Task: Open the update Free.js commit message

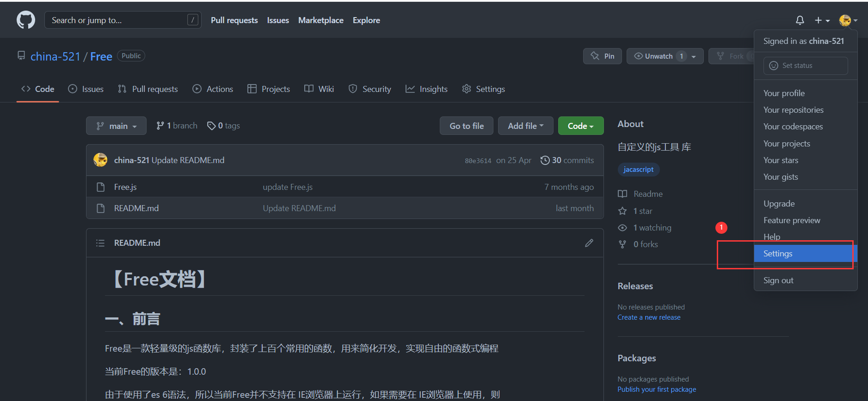Action: [288, 187]
